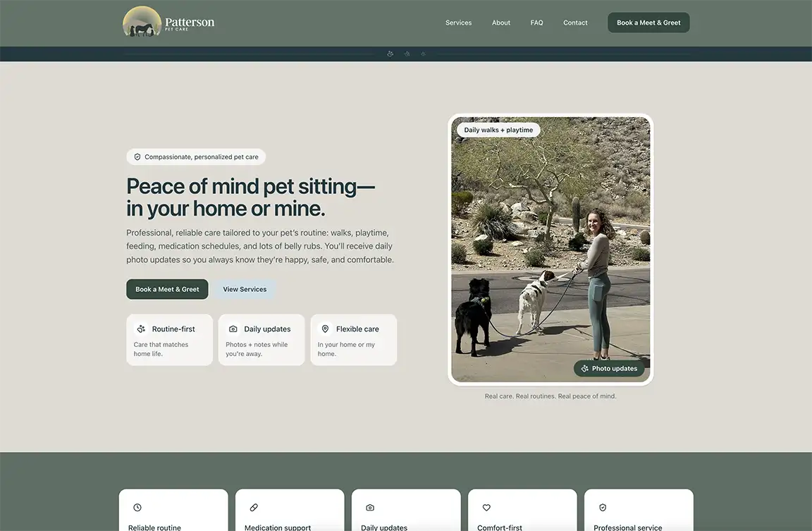
Task: Click the View Services button
Action: click(x=245, y=288)
